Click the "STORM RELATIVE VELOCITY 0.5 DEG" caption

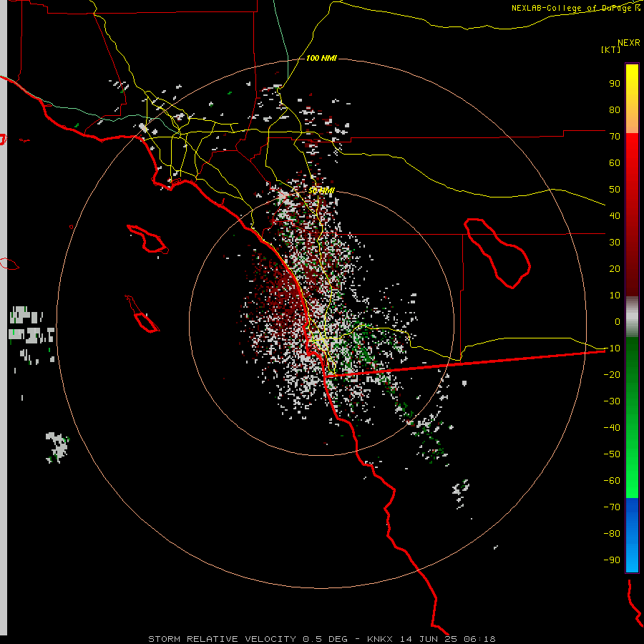[248, 639]
